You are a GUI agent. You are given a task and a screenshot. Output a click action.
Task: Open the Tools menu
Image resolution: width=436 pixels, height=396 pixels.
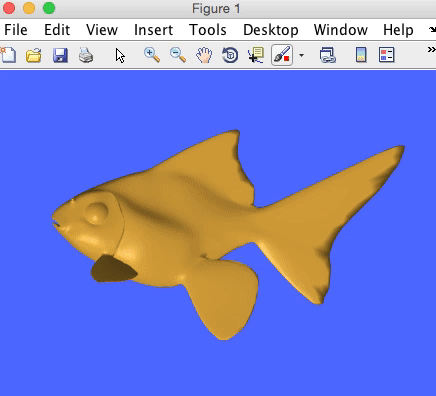[208, 30]
